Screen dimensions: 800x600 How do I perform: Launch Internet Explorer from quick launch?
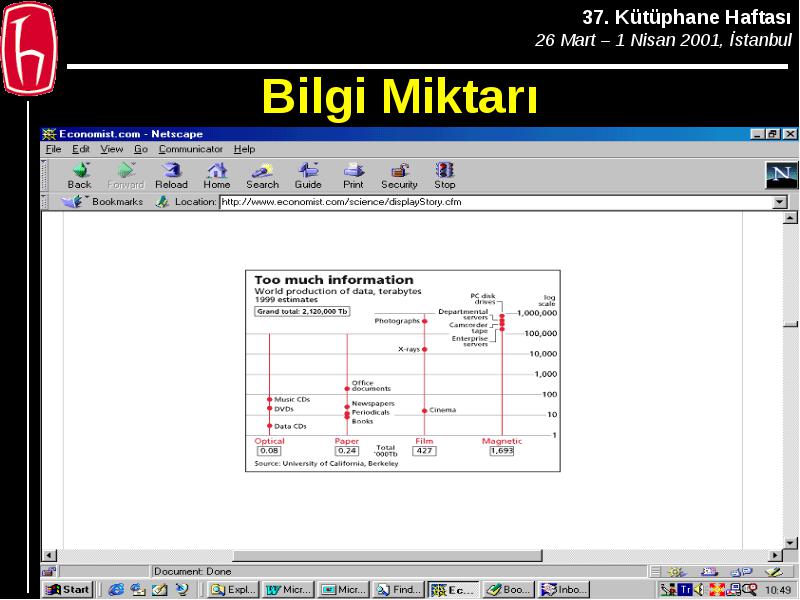[x=116, y=590]
